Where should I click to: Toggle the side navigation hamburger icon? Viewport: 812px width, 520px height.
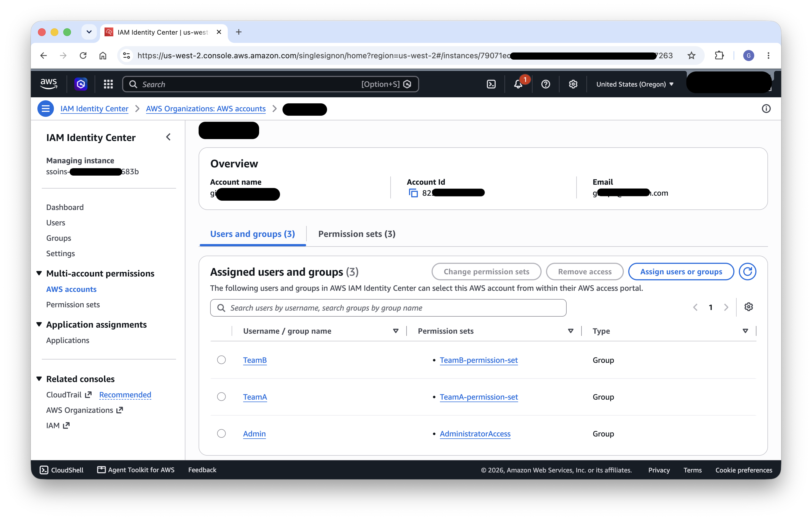46,109
